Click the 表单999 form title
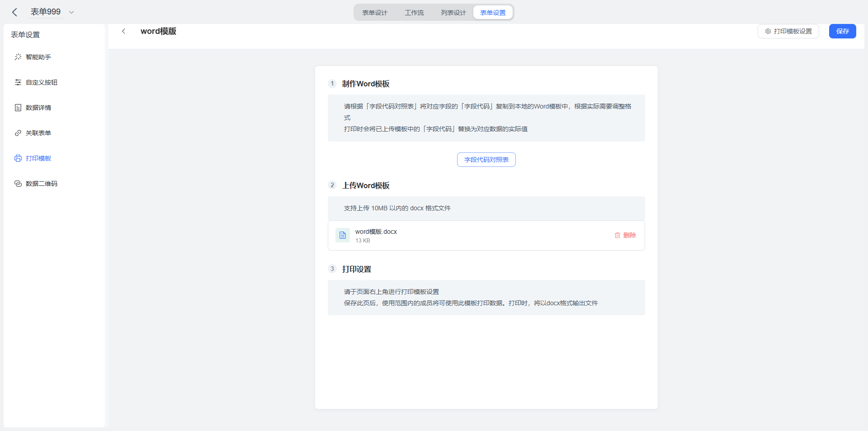The height and width of the screenshot is (431, 868). 45,12
